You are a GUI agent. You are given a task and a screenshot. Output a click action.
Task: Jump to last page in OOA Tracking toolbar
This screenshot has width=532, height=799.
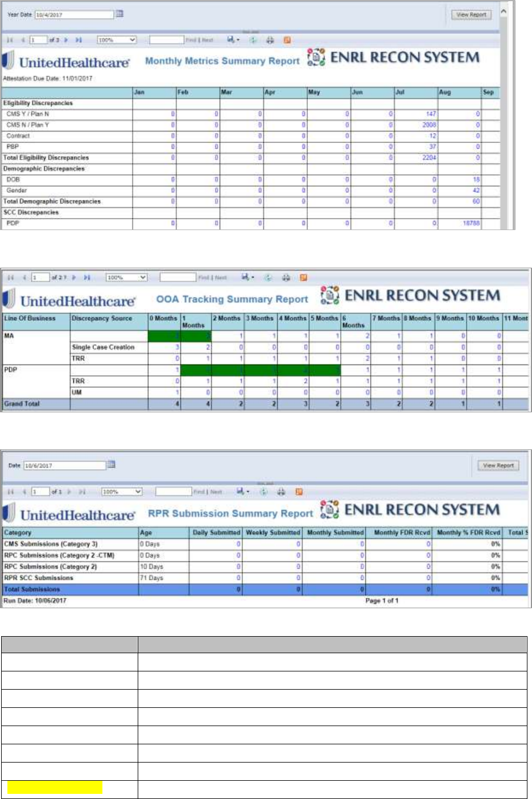[x=87, y=277]
